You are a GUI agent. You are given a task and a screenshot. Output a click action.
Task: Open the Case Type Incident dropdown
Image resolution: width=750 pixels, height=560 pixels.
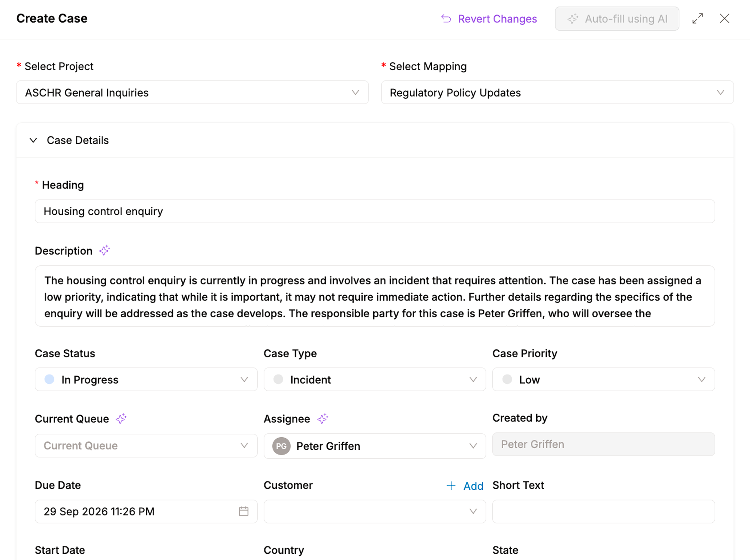coord(375,380)
